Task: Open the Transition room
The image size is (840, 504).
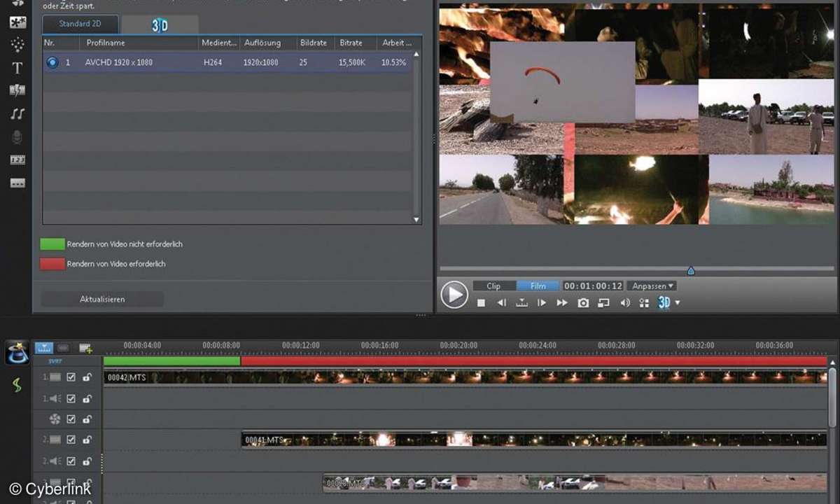Action: [x=17, y=90]
